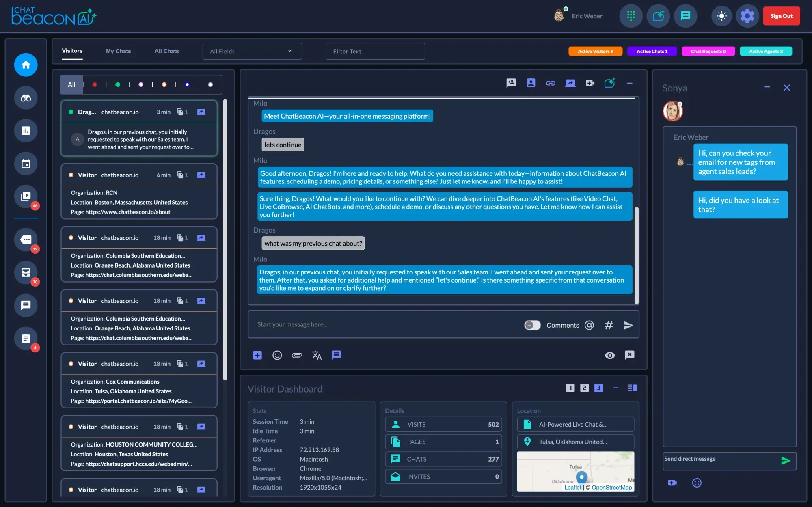Open the emoji picker in chat toolbar

(x=277, y=355)
